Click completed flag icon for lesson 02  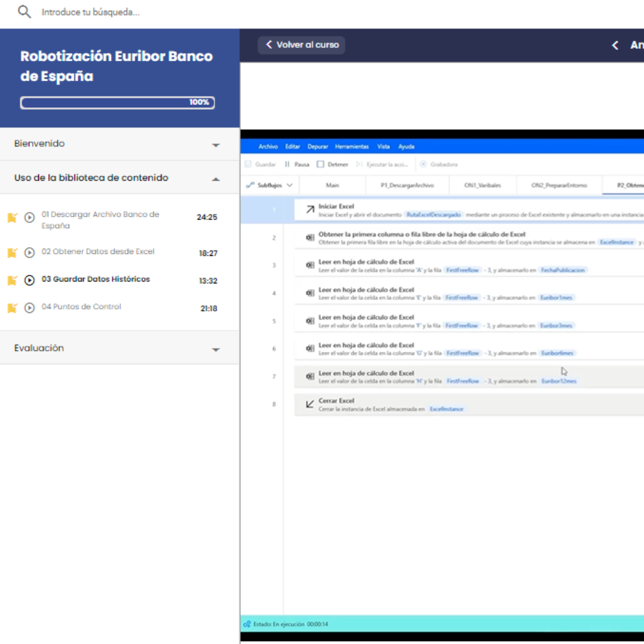click(13, 253)
